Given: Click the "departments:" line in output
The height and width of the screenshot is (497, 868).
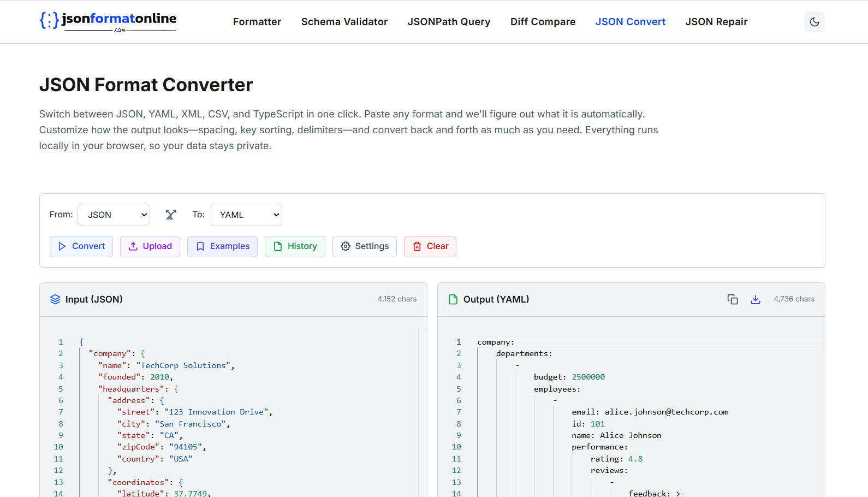Looking at the screenshot, I should [524, 353].
